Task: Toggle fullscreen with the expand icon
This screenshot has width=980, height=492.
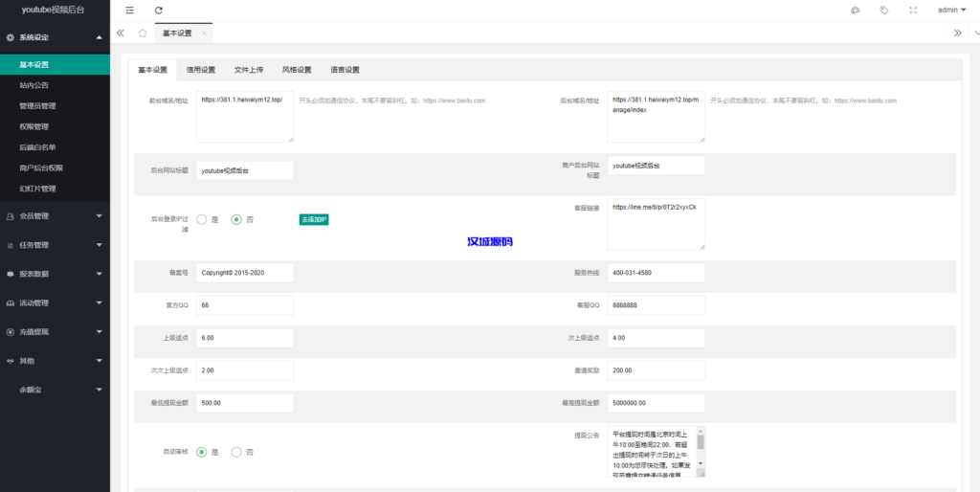Action: 913,11
